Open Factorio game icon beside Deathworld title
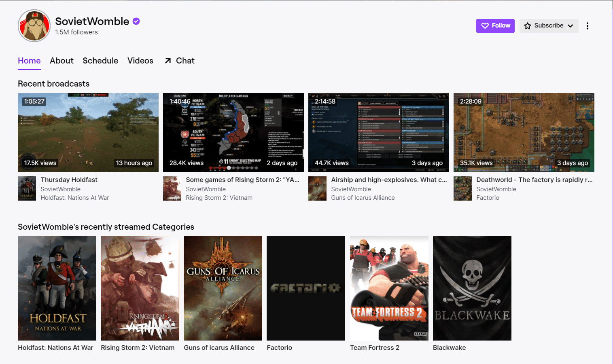613x364 pixels. (x=462, y=188)
